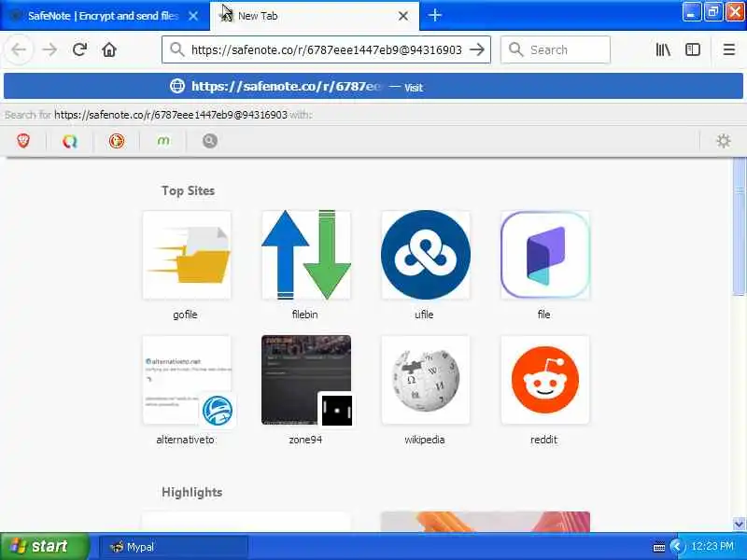The height and width of the screenshot is (560, 747).
Task: Open the Windows Start menu
Action: click(x=44, y=546)
